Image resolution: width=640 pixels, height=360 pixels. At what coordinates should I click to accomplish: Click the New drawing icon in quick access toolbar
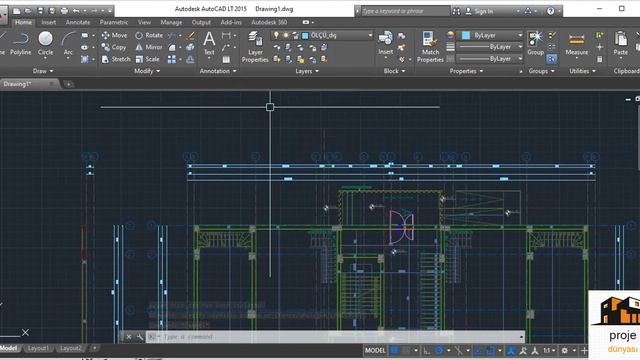17,11
